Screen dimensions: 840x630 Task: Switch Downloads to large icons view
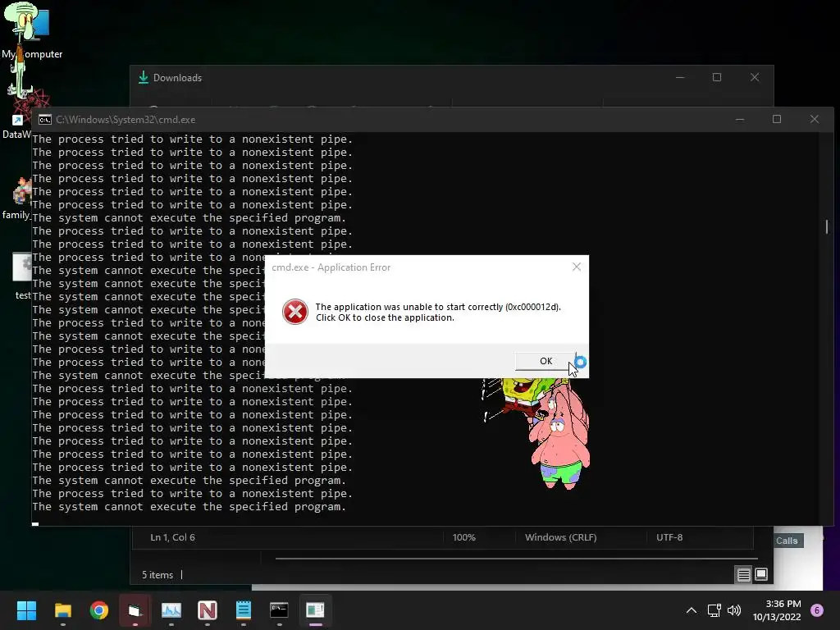pos(761,575)
